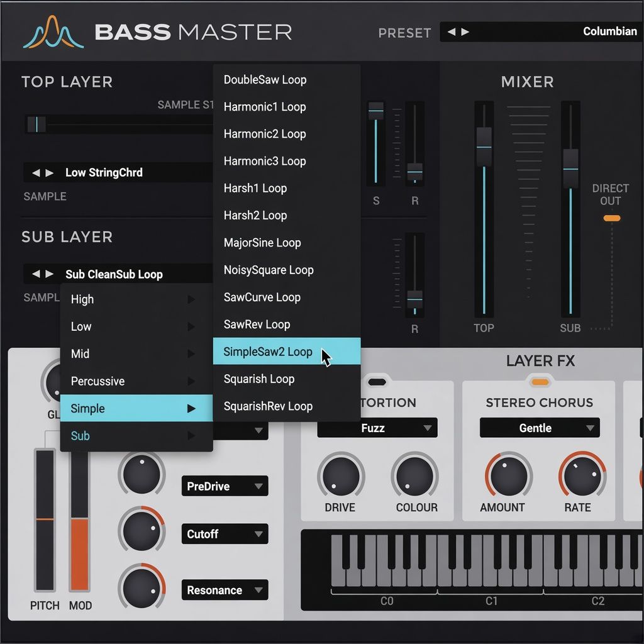
Task: Choose NoisySquare Loop sample
Action: (x=287, y=270)
